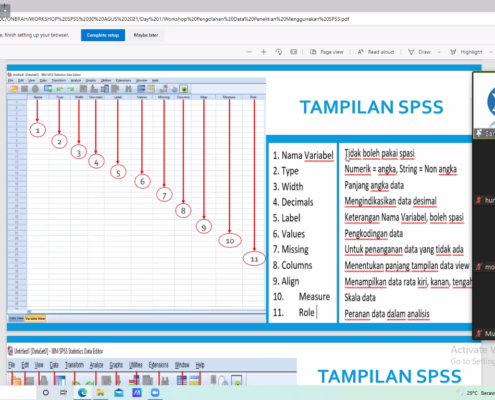Click the Data View tab in SPSS screenshot

(x=16, y=318)
